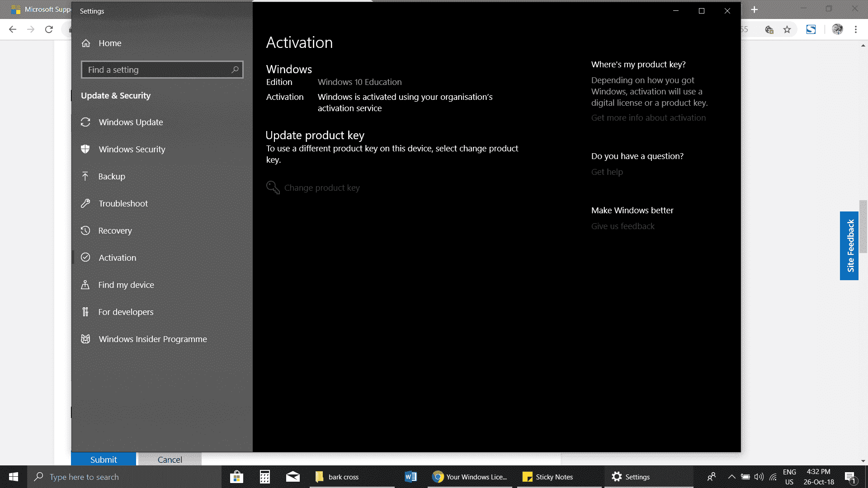
Task: Maximize the Settings window
Action: [702, 11]
